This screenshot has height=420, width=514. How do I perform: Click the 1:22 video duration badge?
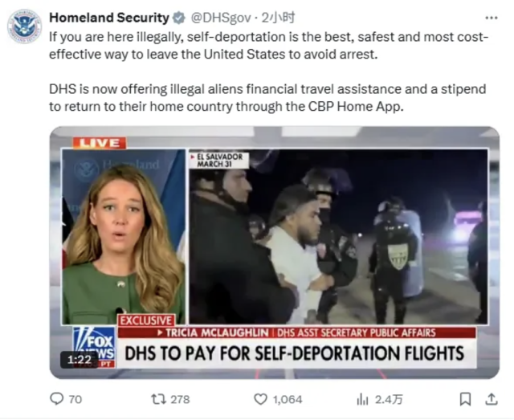coord(79,360)
